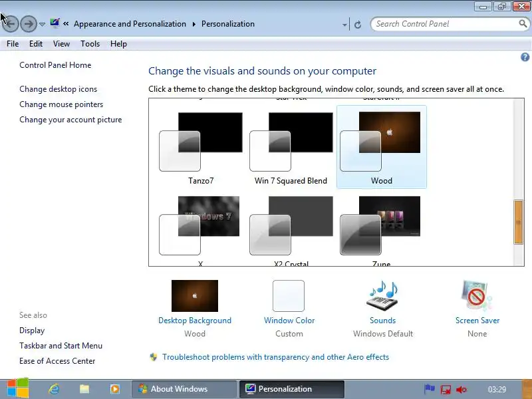Open Change your account picture

point(70,120)
